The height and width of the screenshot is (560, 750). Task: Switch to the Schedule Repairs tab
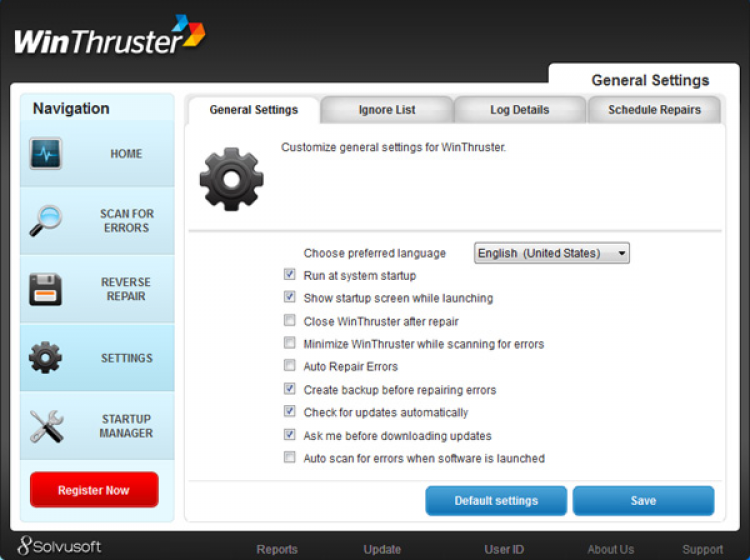point(654,110)
